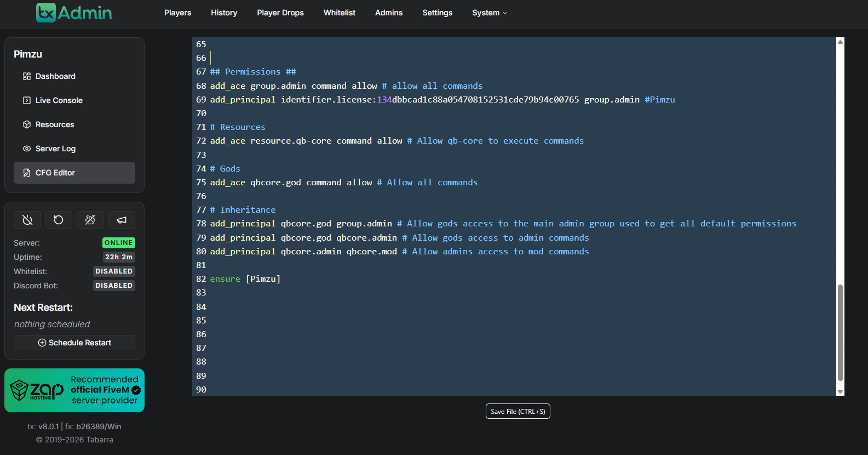Click the 'ensure [Pimzu]' line
Image resolution: width=868 pixels, height=455 pixels.
coord(245,279)
